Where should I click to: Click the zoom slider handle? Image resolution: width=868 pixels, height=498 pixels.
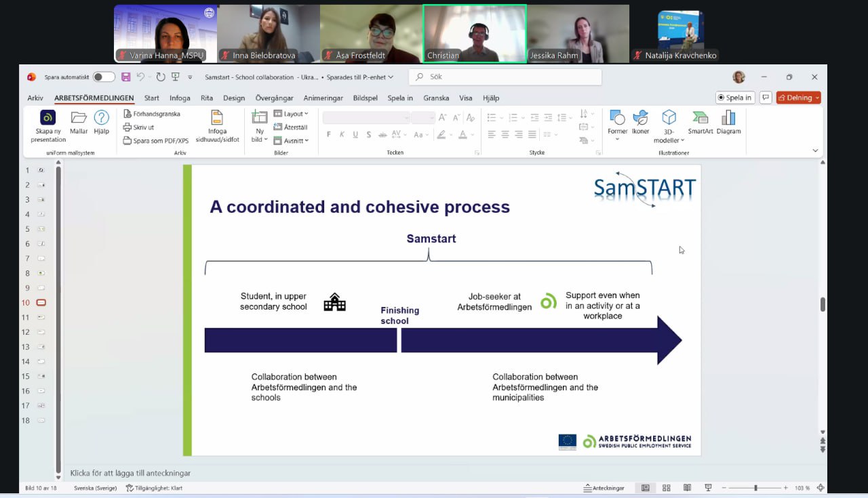[x=755, y=488]
